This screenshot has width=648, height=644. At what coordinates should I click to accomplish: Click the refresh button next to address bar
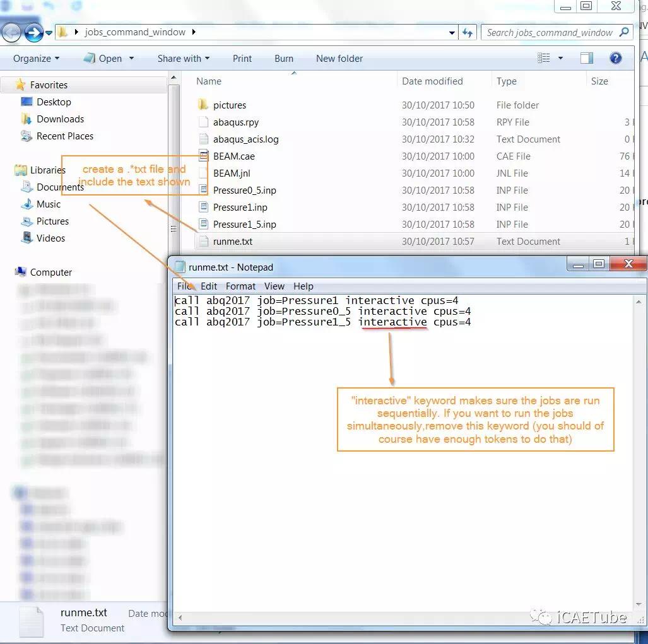point(468,33)
